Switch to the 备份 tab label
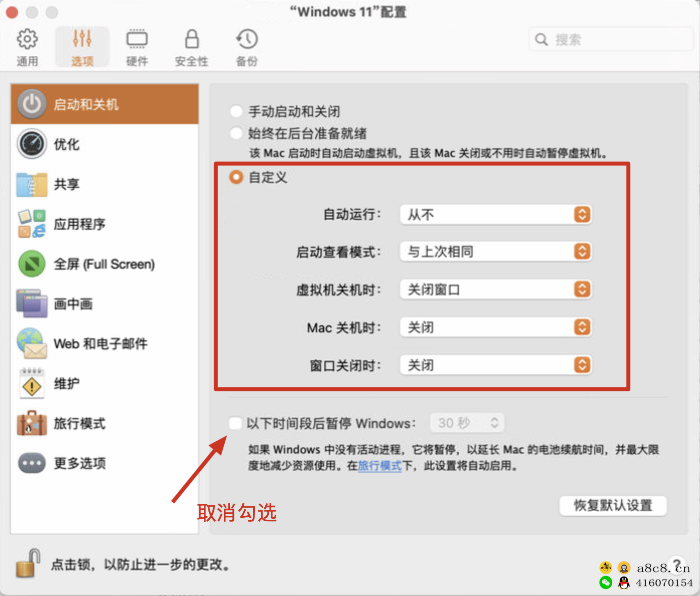This screenshot has height=596, width=700. point(247,61)
